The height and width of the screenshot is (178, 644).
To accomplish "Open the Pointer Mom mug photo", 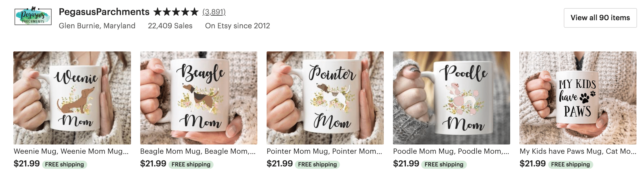I will tap(325, 98).
